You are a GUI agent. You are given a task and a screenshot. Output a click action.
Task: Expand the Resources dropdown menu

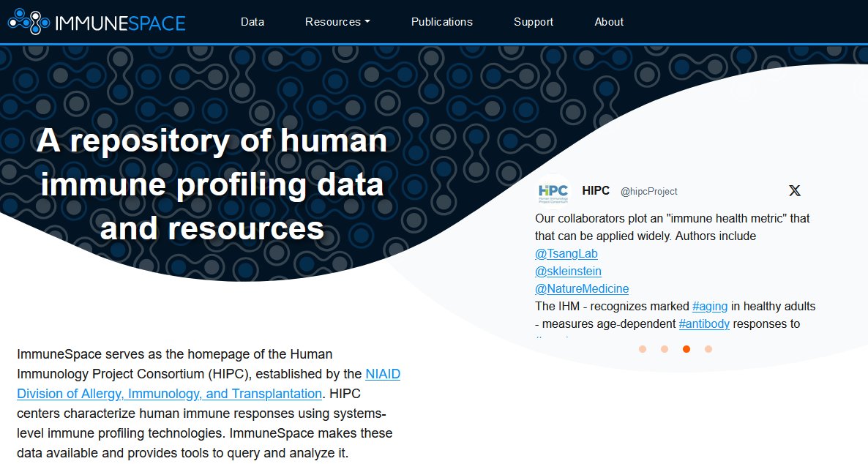point(337,22)
